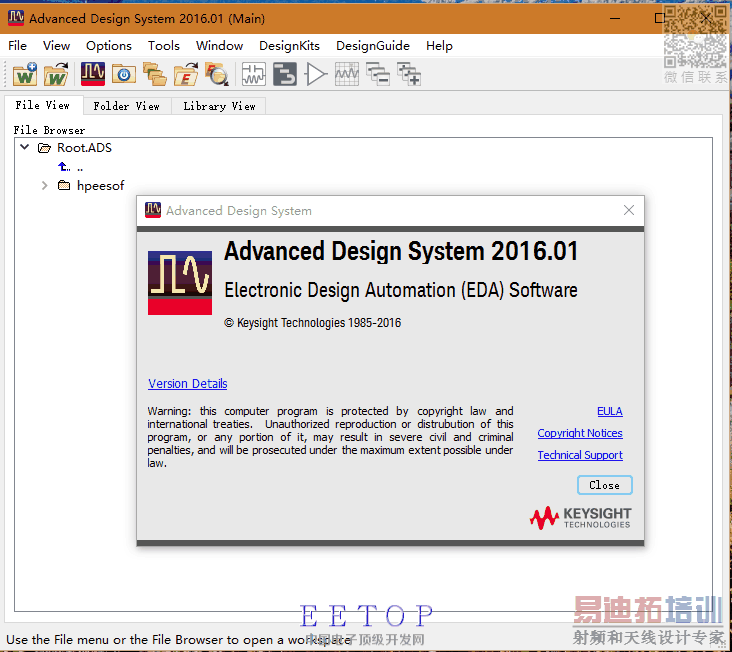The width and height of the screenshot is (732, 652).
Task: Click the ADS icon in main title bar
Action: 16,18
